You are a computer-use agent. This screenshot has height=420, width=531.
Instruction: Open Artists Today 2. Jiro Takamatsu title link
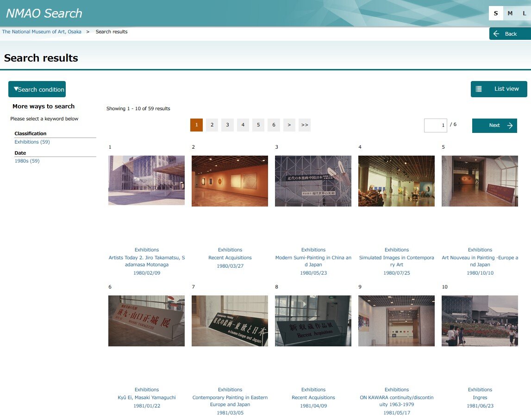pos(147,261)
